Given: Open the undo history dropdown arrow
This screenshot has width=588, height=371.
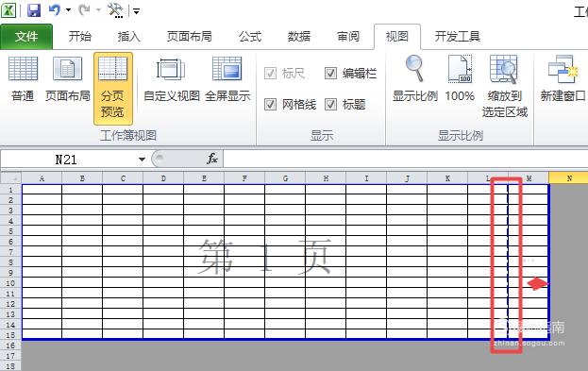Looking at the screenshot, I should tap(68, 10).
